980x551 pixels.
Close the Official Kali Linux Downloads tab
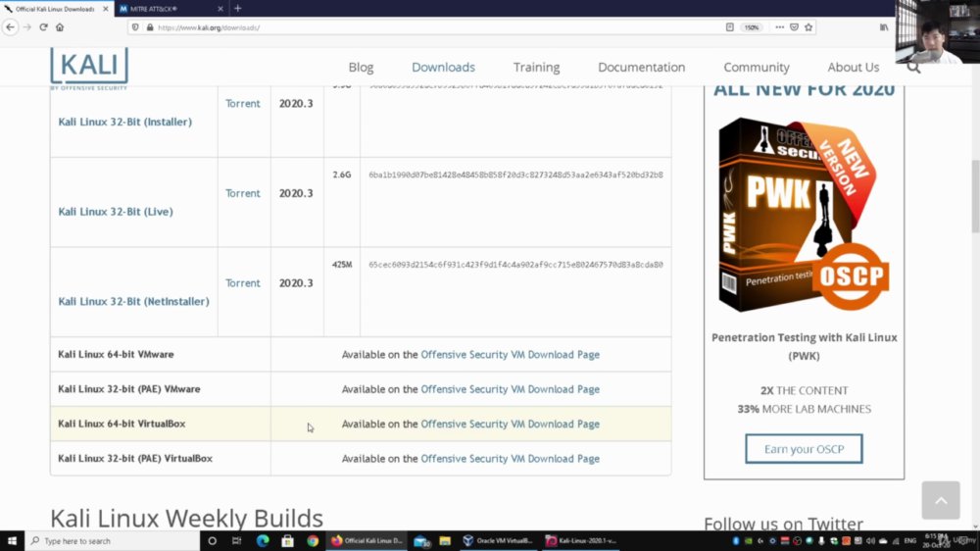(105, 9)
